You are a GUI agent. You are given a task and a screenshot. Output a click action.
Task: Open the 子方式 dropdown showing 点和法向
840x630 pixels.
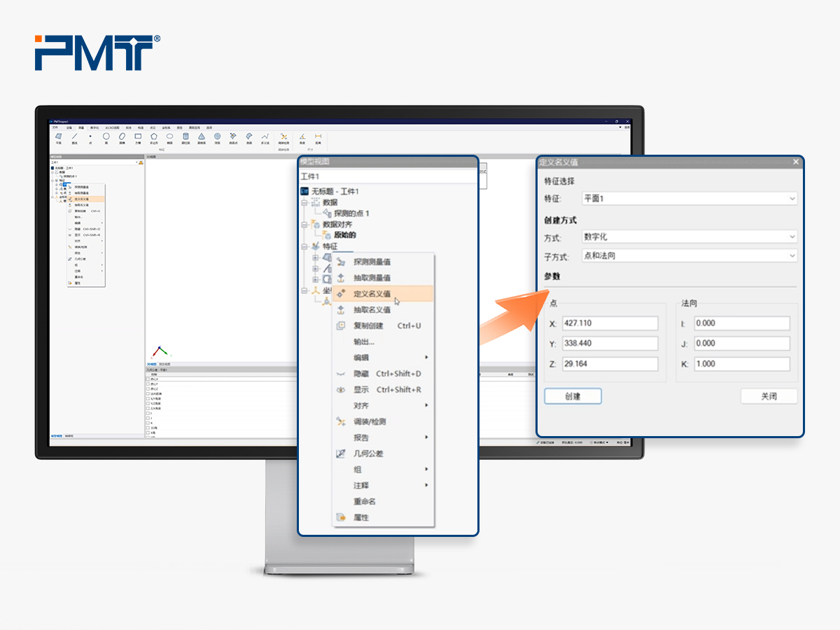[x=689, y=255]
